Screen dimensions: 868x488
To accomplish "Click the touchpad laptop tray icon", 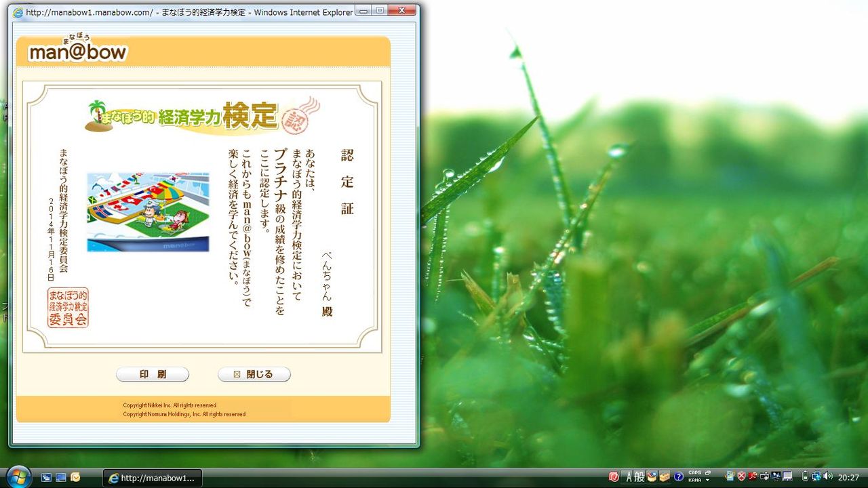I will 787,476.
